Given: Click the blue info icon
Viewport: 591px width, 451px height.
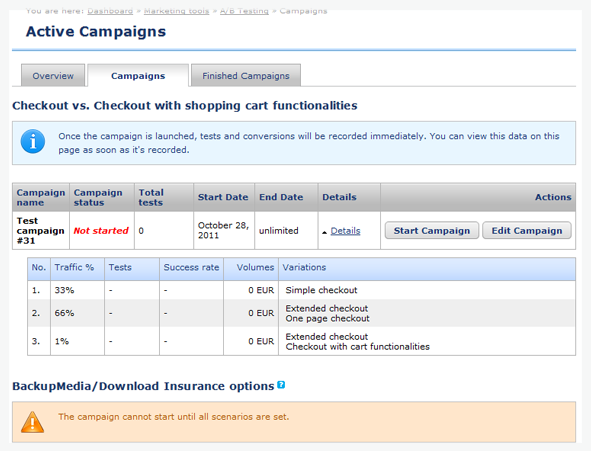Looking at the screenshot, I should (x=33, y=142).
